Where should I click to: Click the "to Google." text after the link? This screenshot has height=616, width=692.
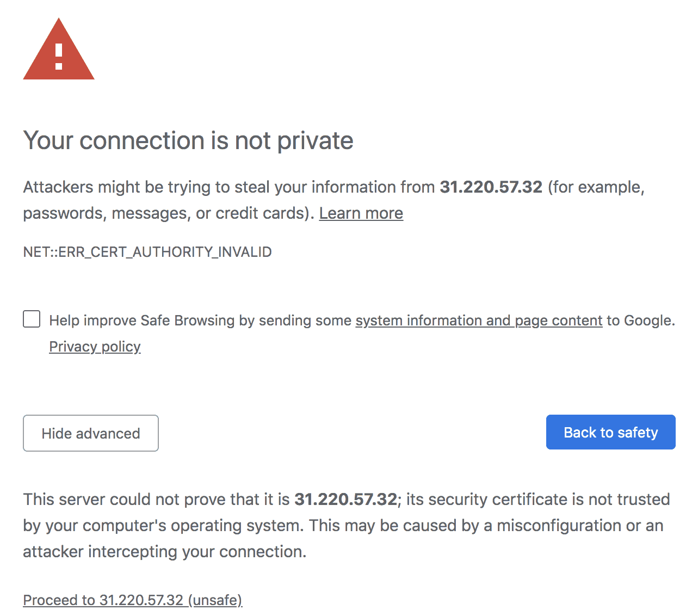(640, 321)
